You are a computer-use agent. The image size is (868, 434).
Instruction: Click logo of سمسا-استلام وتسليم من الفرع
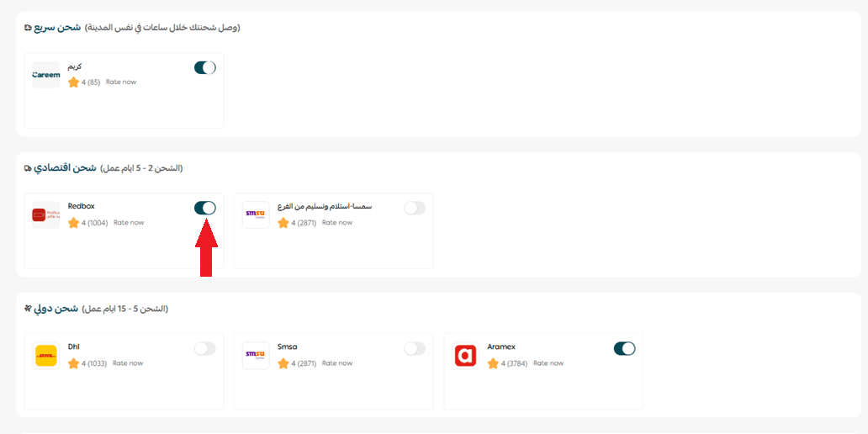[x=256, y=215]
